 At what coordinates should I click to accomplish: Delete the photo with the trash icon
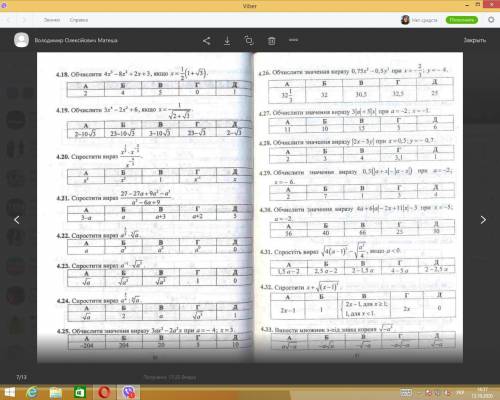(x=271, y=41)
